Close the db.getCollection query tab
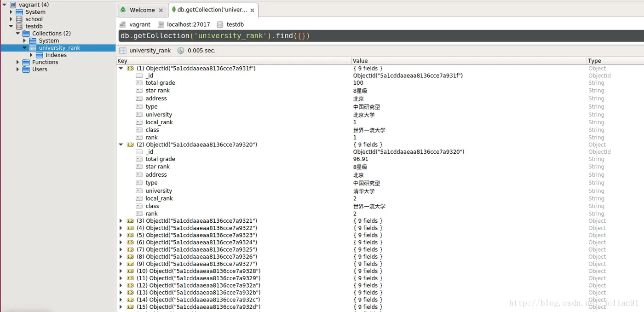644x312 pixels. (252, 10)
